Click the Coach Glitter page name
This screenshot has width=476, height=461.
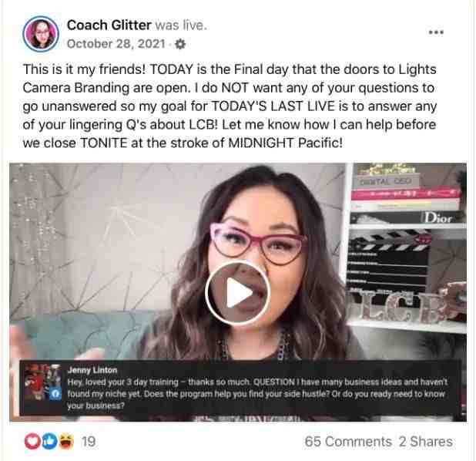coord(109,25)
